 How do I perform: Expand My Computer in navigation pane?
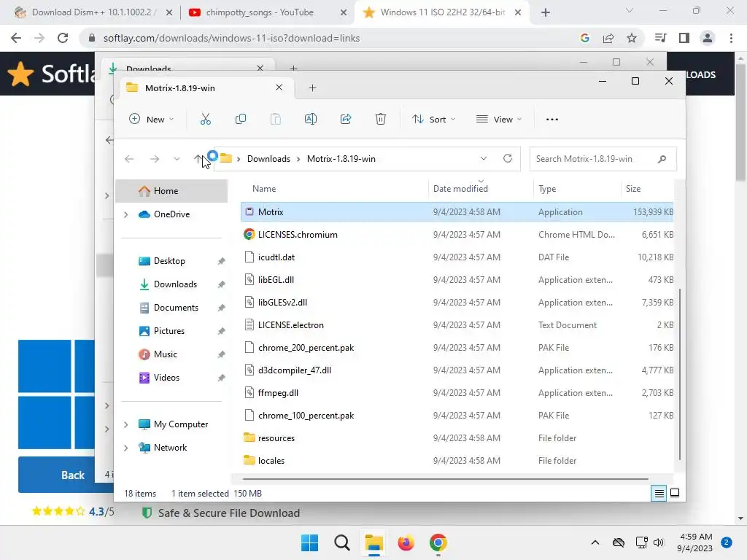[x=125, y=424]
